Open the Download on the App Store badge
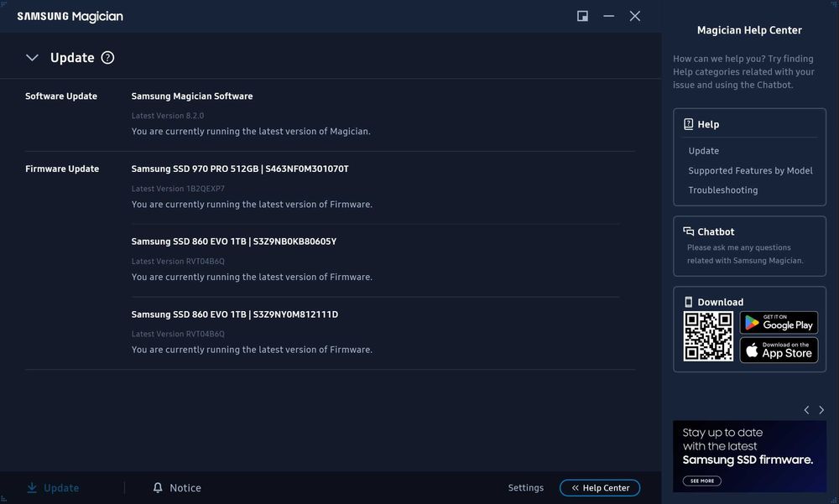839x504 pixels. pos(779,350)
